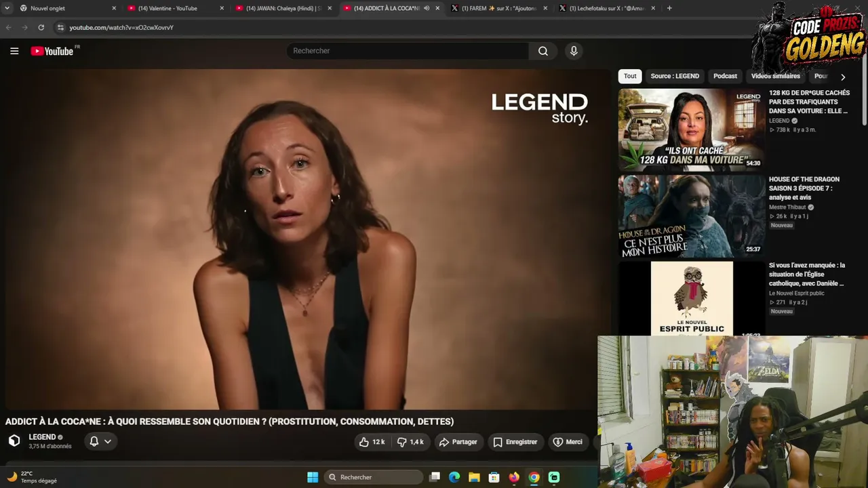Open the '128 KG DE DR*GUE CACHÉS' title
Viewport: 868px width, 488px height.
pyautogui.click(x=809, y=102)
